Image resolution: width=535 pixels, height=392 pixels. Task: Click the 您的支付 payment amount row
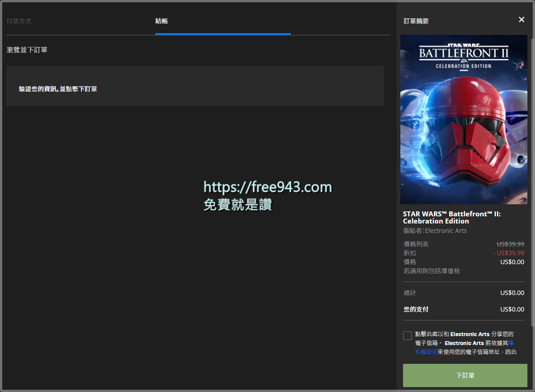[x=463, y=309]
